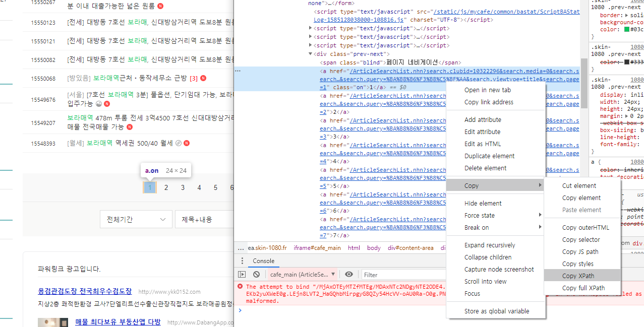Screen dimensions: 644x327
Task: Open the cafe_main context selector dropdown
Action: point(303,275)
